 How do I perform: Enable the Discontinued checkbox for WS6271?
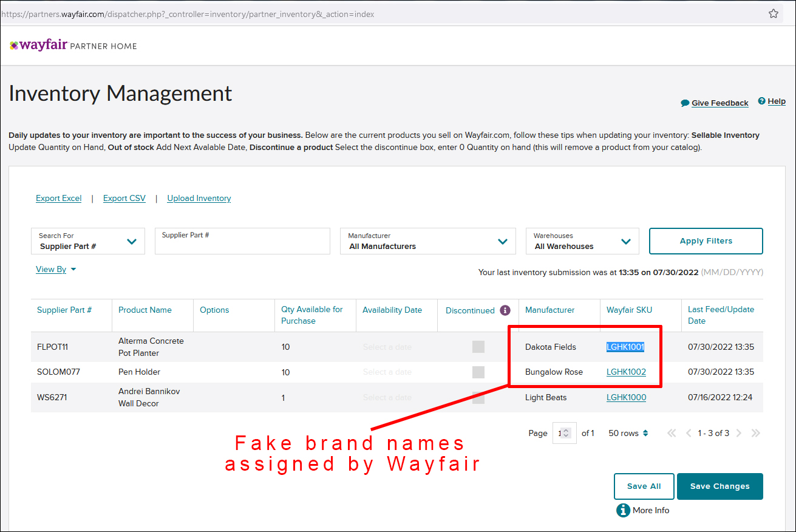478,397
